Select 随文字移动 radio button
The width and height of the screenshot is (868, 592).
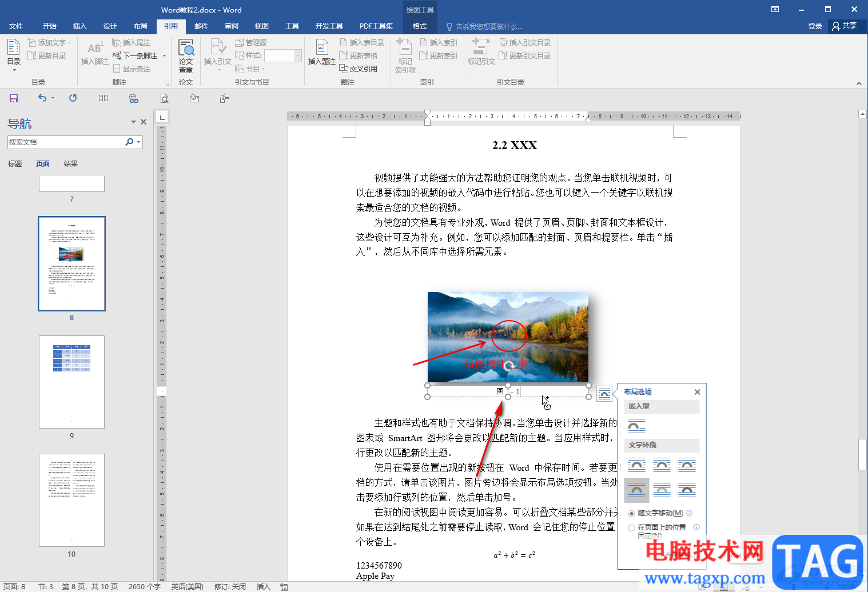click(632, 513)
